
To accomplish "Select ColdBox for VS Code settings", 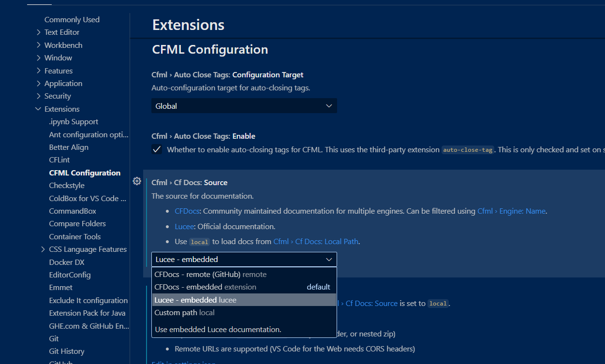I will (x=88, y=198).
